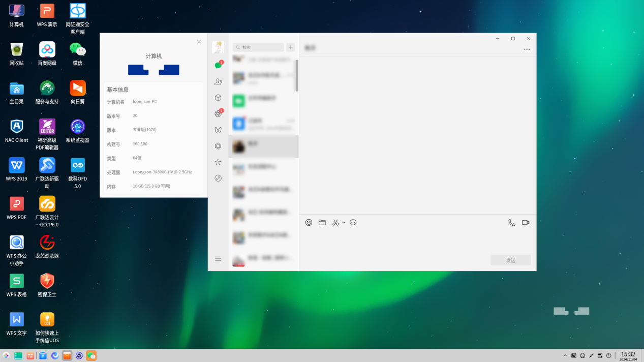The height and width of the screenshot is (362, 644).
Task: Open WeChat hamburger settings menu
Action: tap(218, 259)
